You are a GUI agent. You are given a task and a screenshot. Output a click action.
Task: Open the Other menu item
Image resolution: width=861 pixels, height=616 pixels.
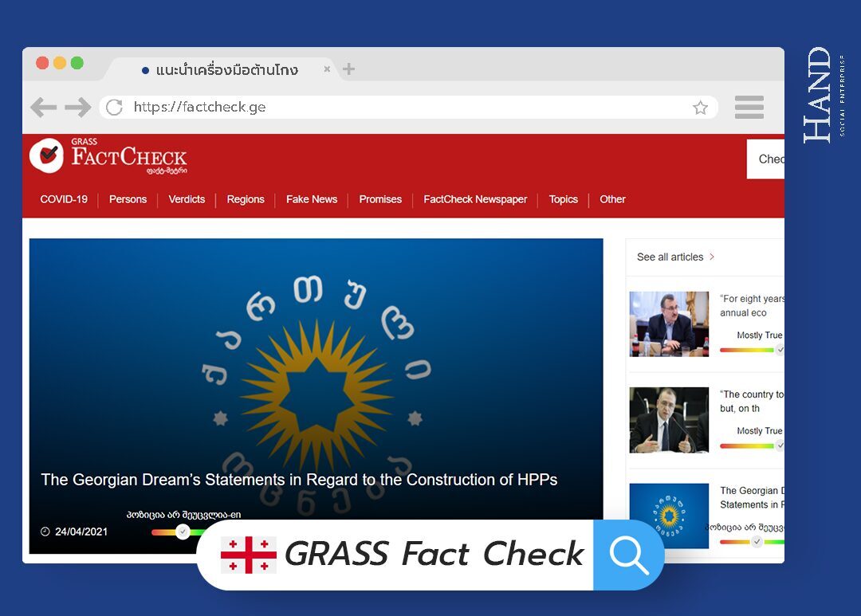[612, 199]
